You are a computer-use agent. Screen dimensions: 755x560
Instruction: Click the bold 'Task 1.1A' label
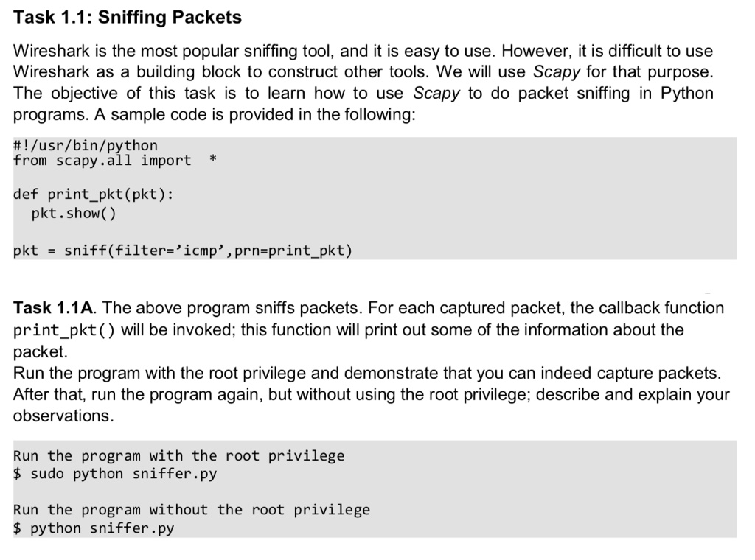point(53,308)
